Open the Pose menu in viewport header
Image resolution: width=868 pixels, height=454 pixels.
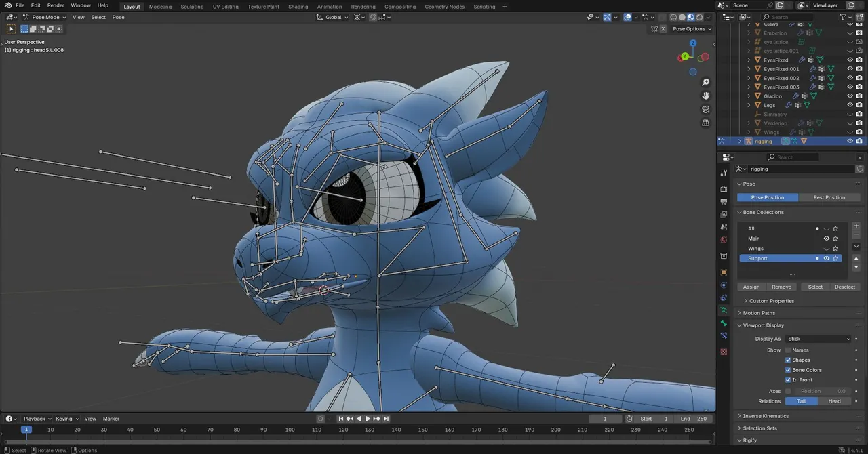119,17
